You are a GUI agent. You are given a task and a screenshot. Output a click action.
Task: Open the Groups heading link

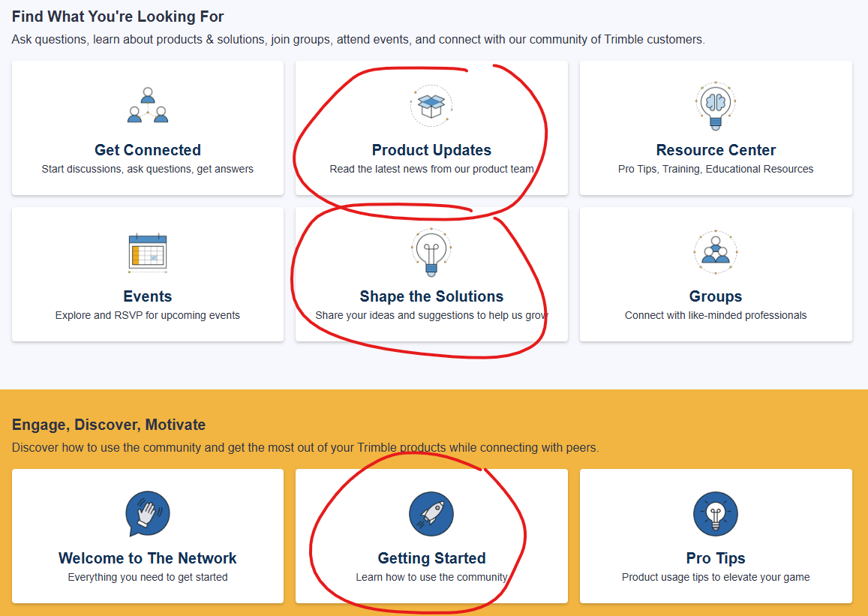point(716,296)
